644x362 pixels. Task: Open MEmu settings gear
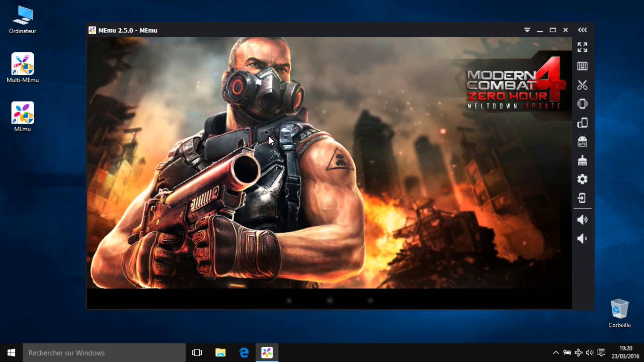coord(582,179)
